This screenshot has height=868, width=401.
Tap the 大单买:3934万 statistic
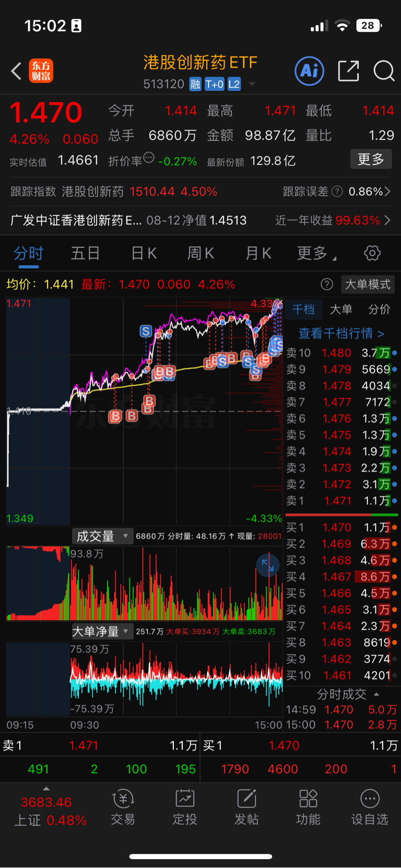coord(193,632)
